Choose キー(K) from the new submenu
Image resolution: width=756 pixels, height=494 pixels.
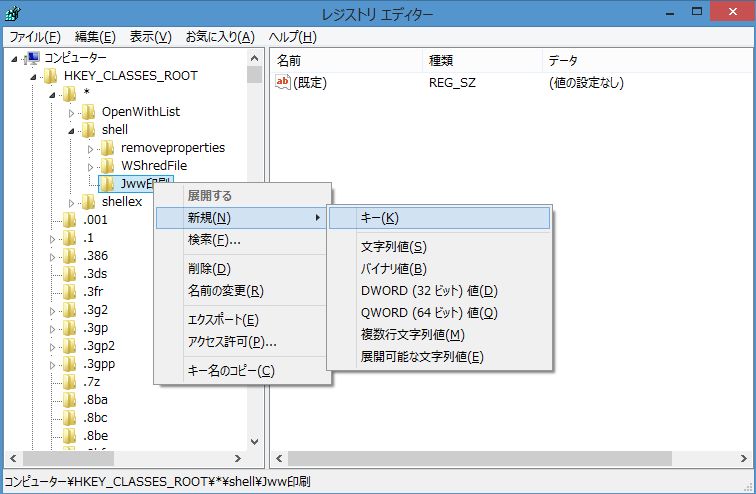(x=380, y=218)
